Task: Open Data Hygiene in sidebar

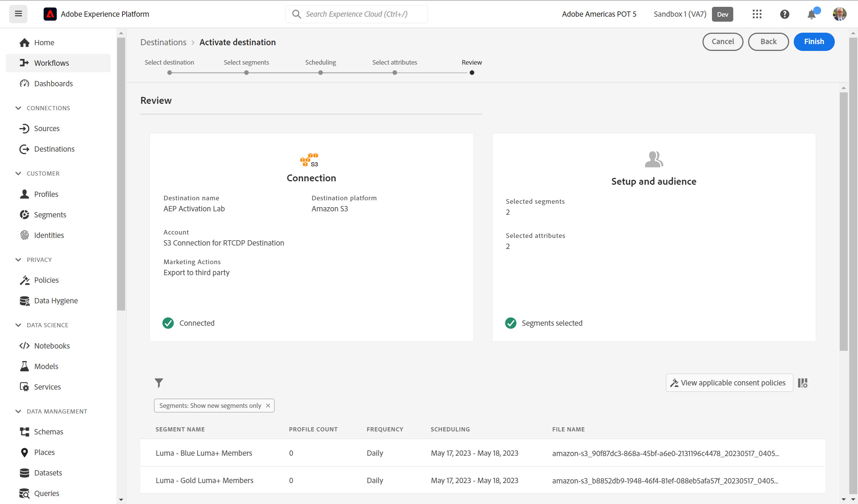Action: point(58,301)
